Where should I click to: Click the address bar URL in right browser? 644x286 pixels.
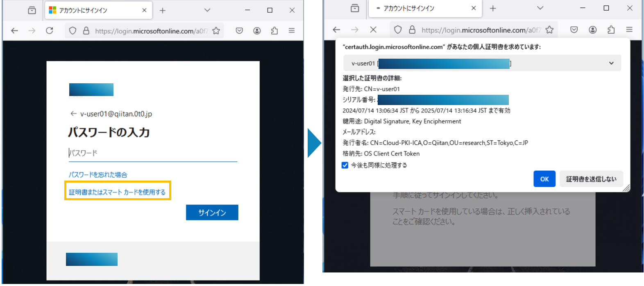481,30
